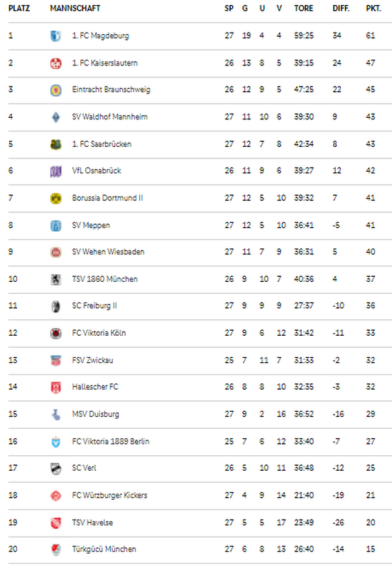The image size is (392, 568).
Task: Open the SV Wehen Wiesbaden team link
Action: tap(108, 252)
